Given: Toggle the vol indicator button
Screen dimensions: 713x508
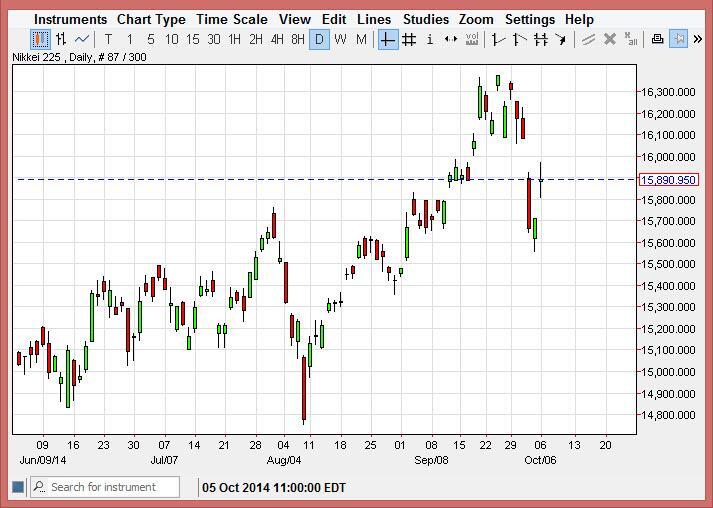Looking at the screenshot, I should tap(472, 40).
